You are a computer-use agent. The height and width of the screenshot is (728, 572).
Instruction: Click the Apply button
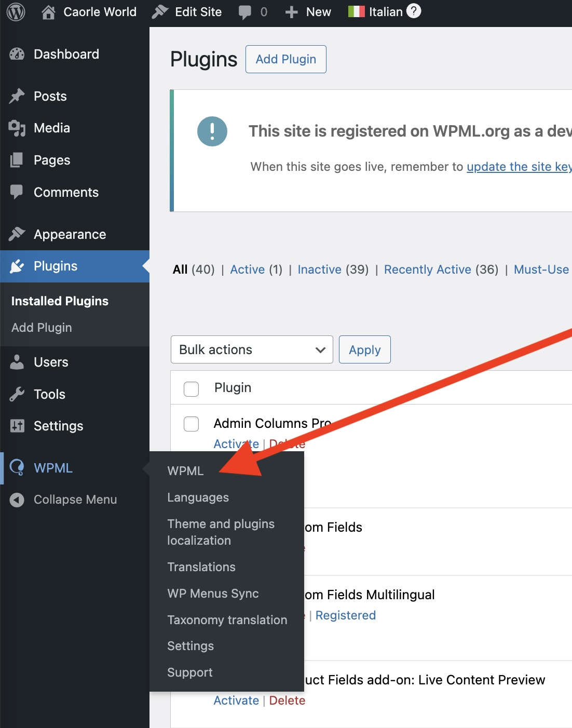365,349
